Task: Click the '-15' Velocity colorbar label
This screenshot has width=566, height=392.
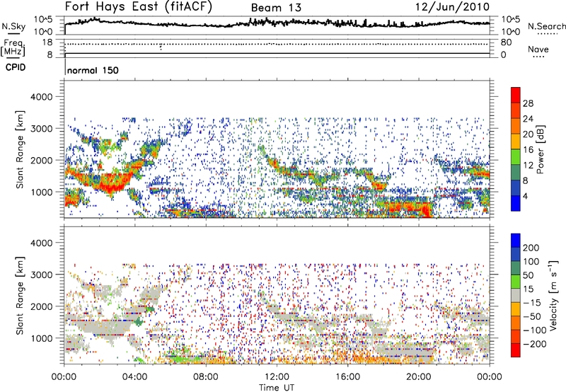Action: (532, 303)
